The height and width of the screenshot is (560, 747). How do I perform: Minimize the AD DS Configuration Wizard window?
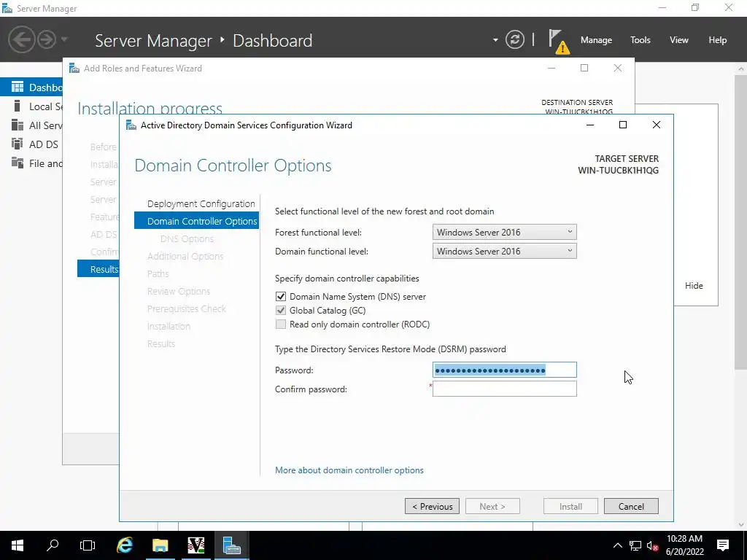(x=589, y=125)
